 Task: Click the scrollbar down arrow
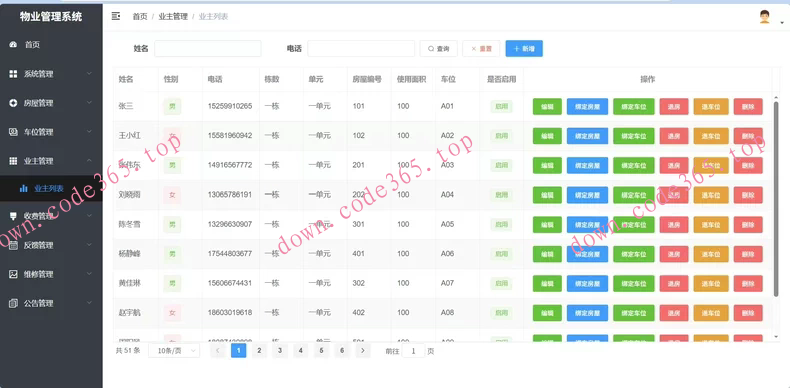(776, 337)
